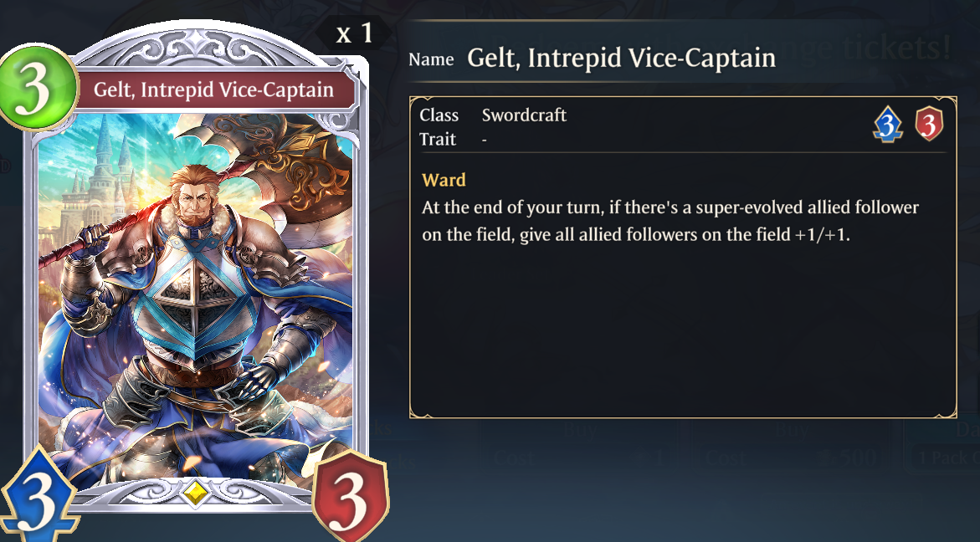Click the card's red name banner
980x542 pixels.
pos(213,89)
